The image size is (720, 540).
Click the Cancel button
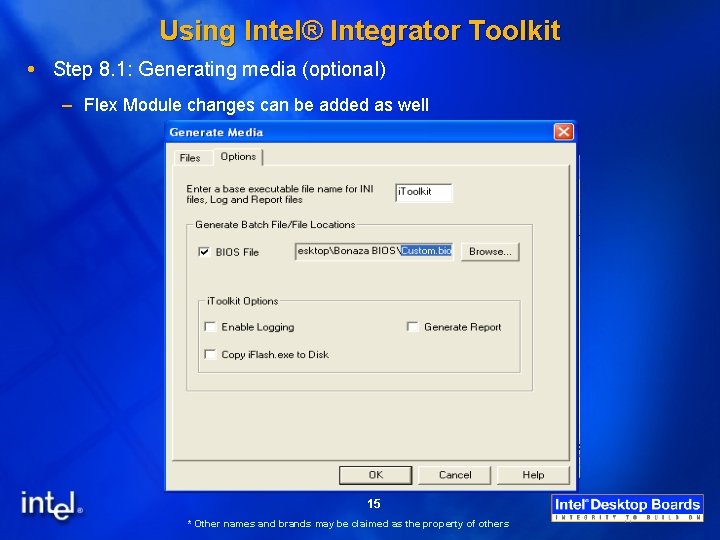coord(455,475)
